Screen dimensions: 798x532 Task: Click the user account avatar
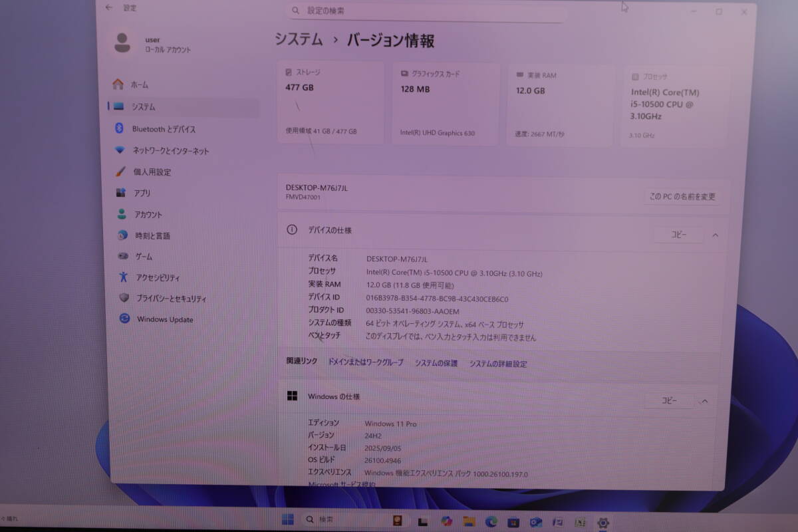tap(122, 43)
